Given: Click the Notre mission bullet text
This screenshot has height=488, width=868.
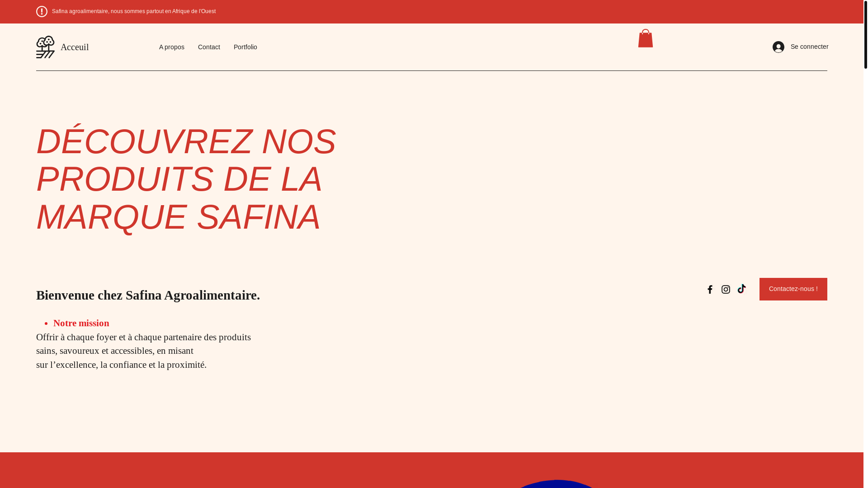Looking at the screenshot, I should [x=81, y=323].
